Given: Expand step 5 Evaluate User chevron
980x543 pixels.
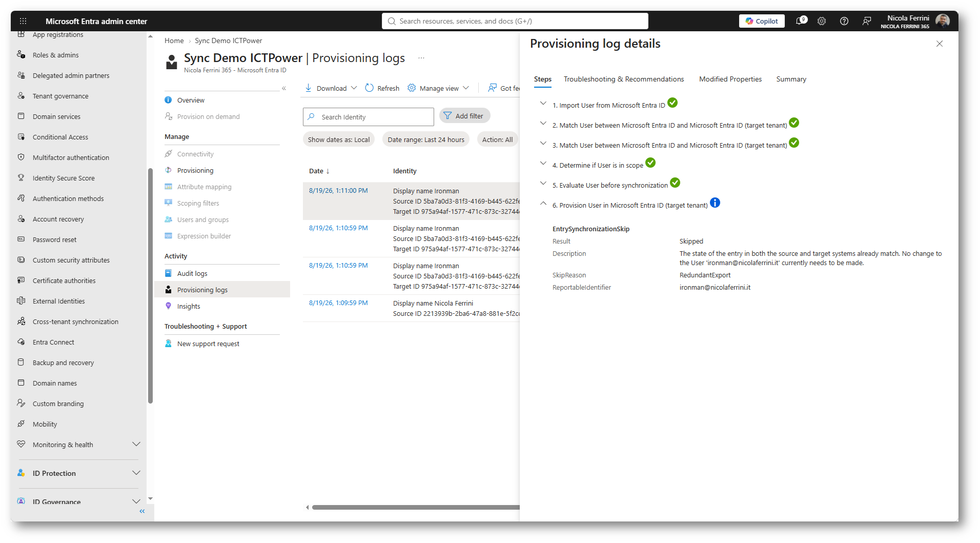Looking at the screenshot, I should tap(543, 183).
